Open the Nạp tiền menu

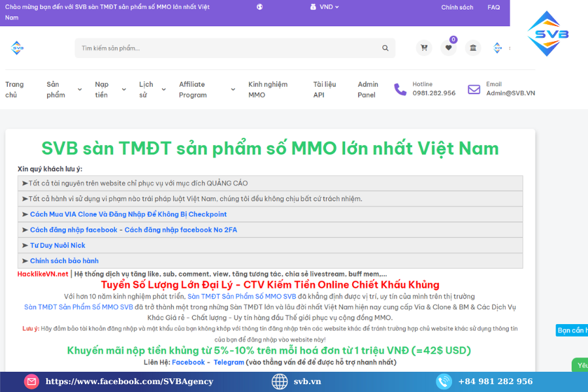(x=102, y=90)
